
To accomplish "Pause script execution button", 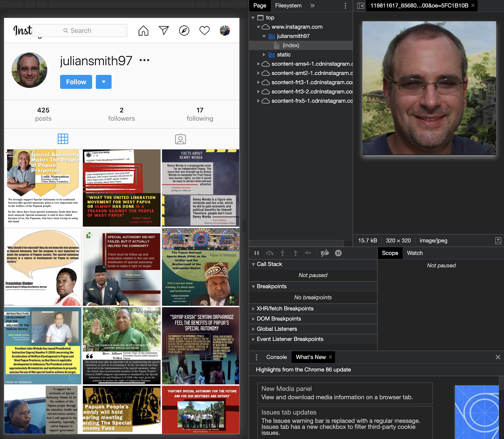I will point(257,253).
